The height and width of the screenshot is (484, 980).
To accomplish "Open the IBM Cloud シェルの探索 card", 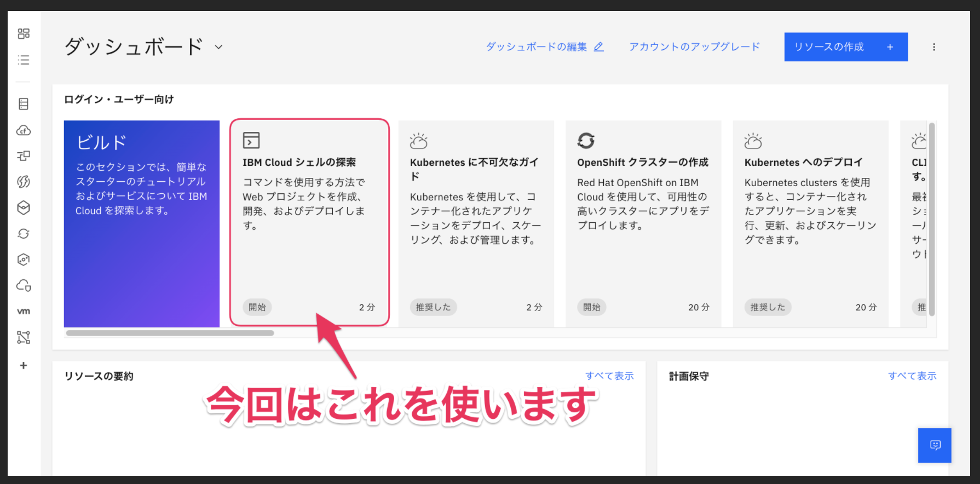I will (x=309, y=223).
